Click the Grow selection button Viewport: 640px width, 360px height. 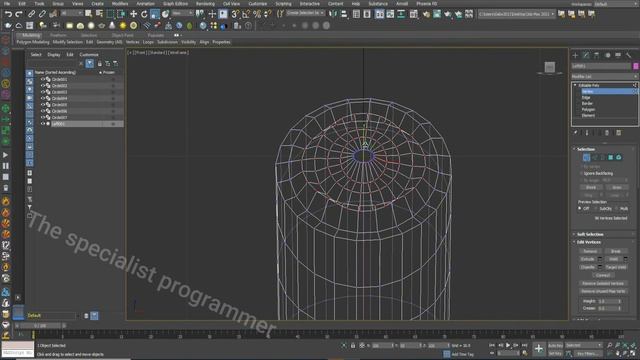(617, 187)
